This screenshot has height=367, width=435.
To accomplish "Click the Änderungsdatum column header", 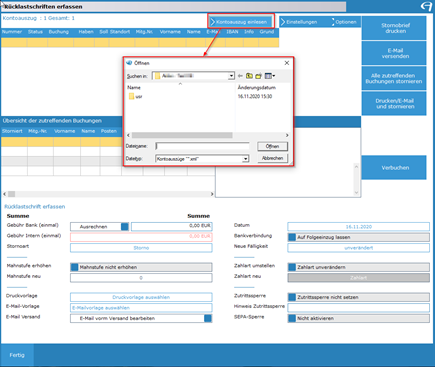I will coord(257,88).
